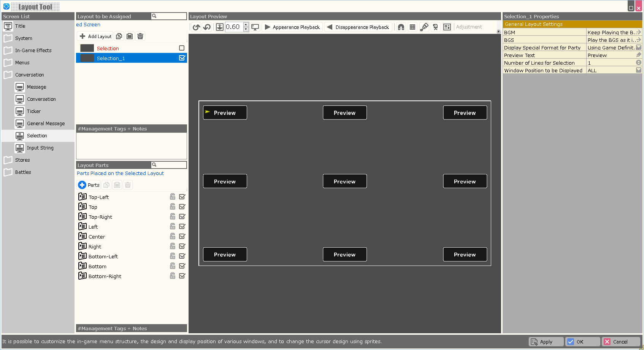644x350 pixels.
Task: Click the monitor display icon in toolbar
Action: pyautogui.click(x=255, y=27)
